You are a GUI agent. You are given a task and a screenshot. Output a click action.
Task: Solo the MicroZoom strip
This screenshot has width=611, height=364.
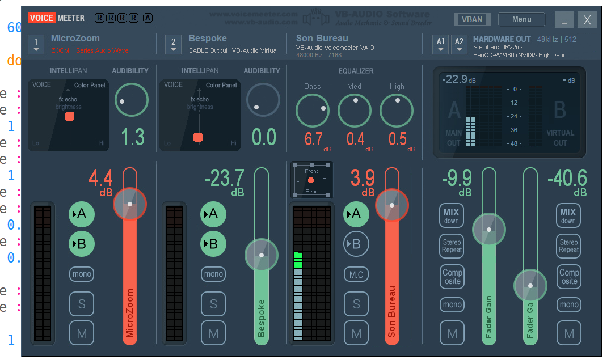coord(82,304)
